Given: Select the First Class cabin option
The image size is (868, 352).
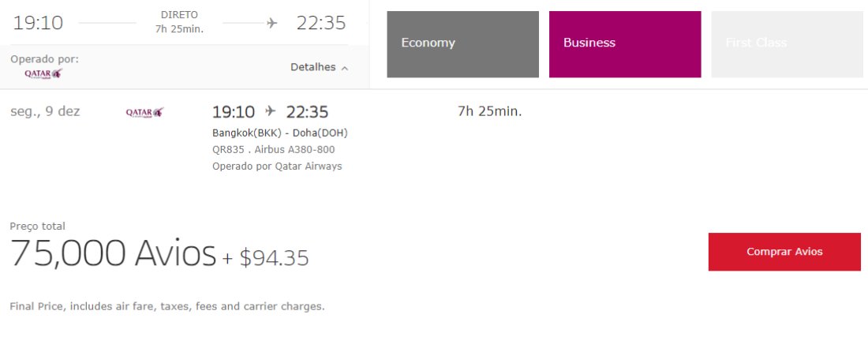Looking at the screenshot, I should tap(788, 44).
